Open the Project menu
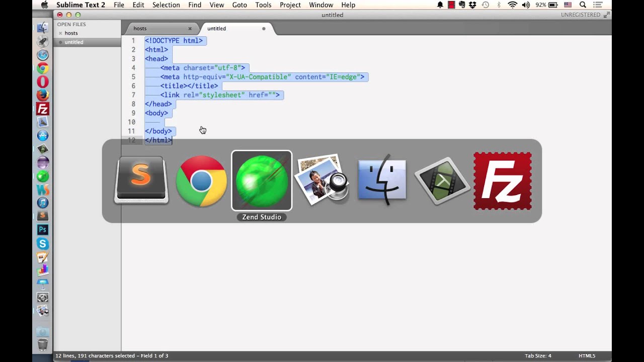 click(x=290, y=5)
